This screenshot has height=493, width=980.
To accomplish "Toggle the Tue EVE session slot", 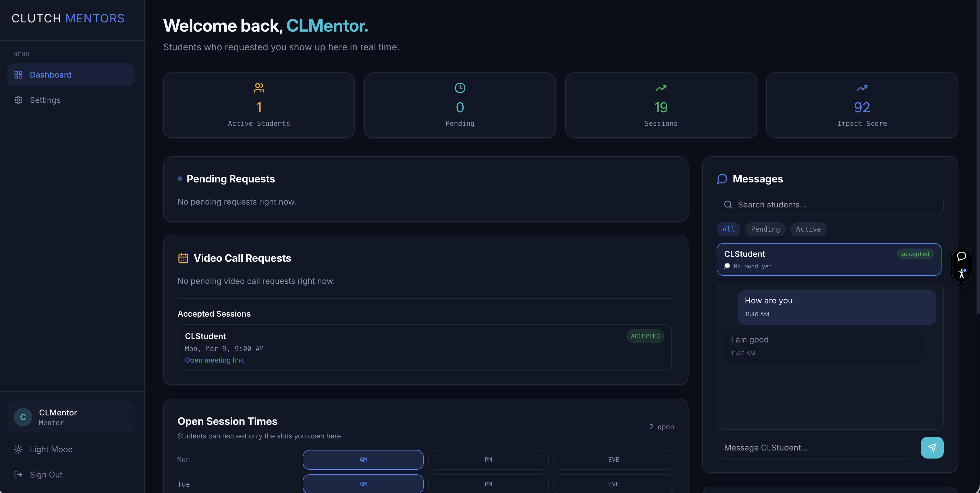I will pyautogui.click(x=613, y=484).
